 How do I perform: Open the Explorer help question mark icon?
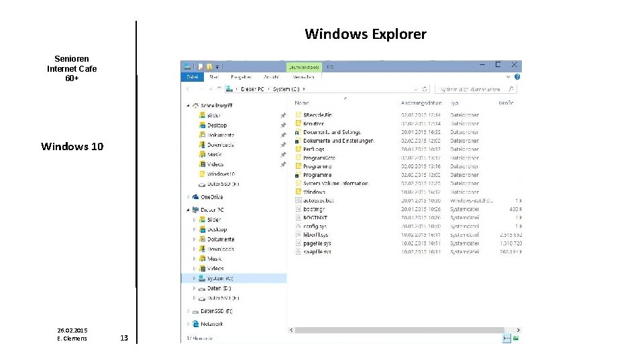point(517,76)
